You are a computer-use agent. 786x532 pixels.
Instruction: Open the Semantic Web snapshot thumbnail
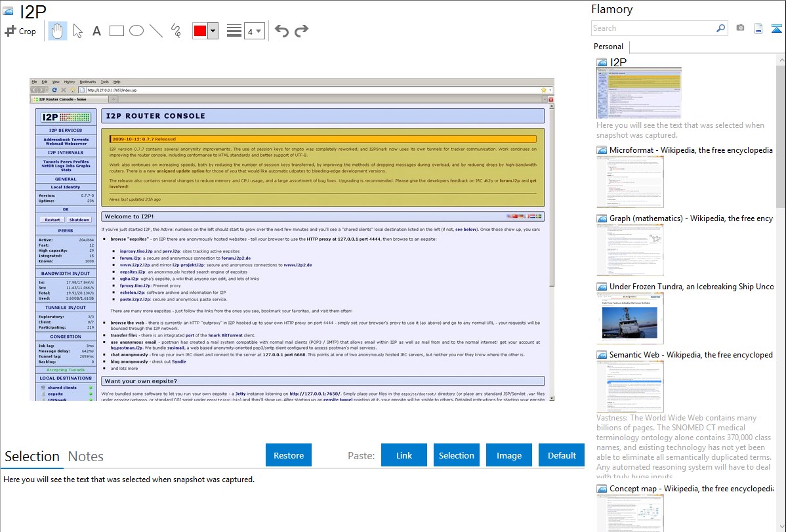pos(630,386)
